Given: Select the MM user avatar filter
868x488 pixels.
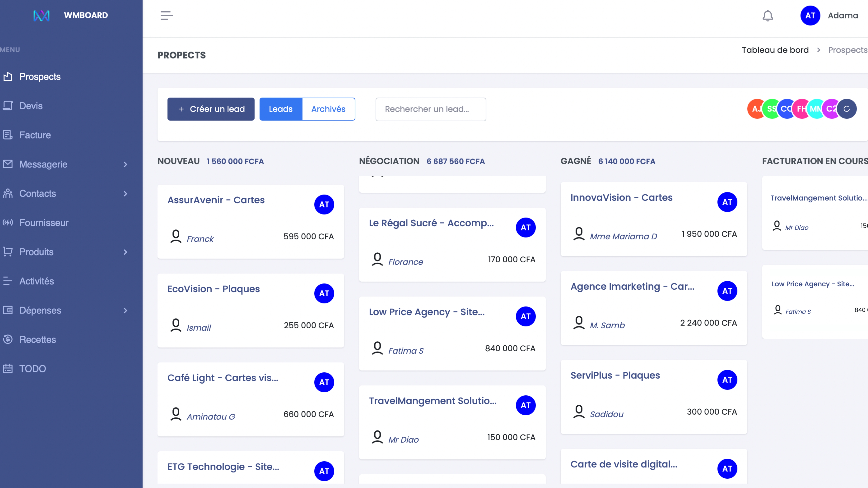Looking at the screenshot, I should 815,109.
